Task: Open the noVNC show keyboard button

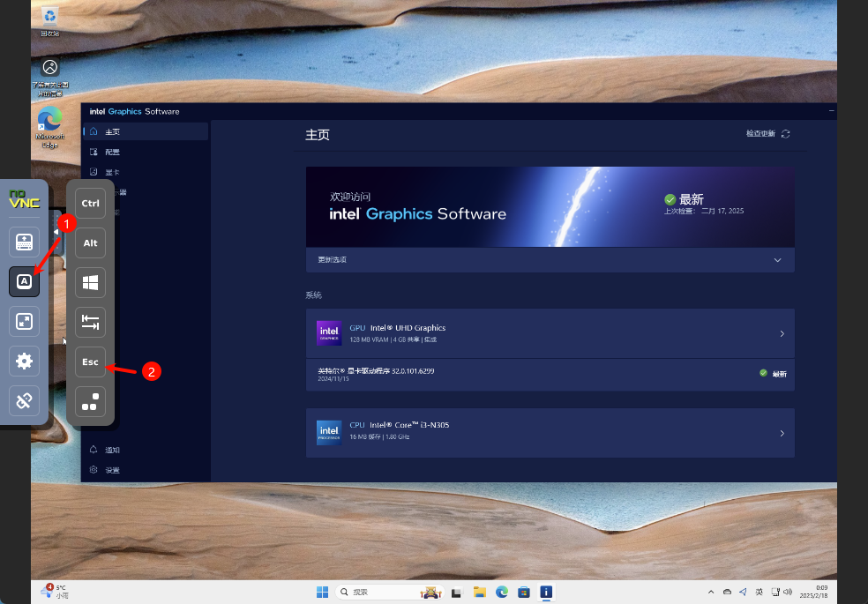Action: 24,242
